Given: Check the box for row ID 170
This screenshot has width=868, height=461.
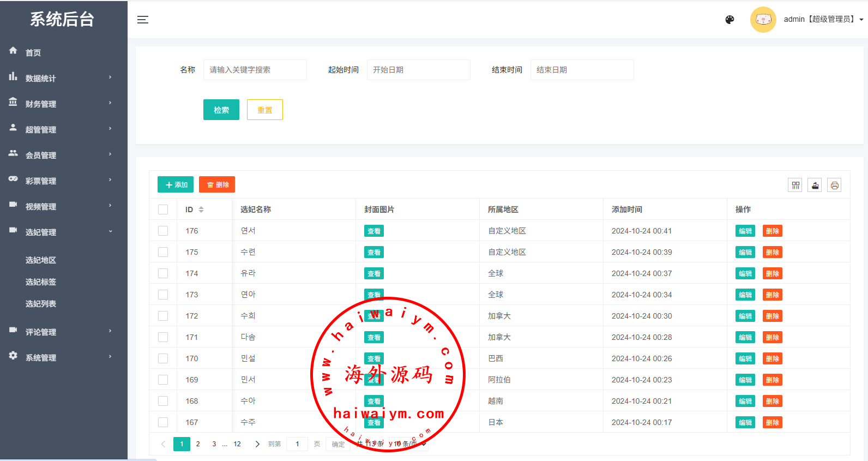Looking at the screenshot, I should (163, 358).
